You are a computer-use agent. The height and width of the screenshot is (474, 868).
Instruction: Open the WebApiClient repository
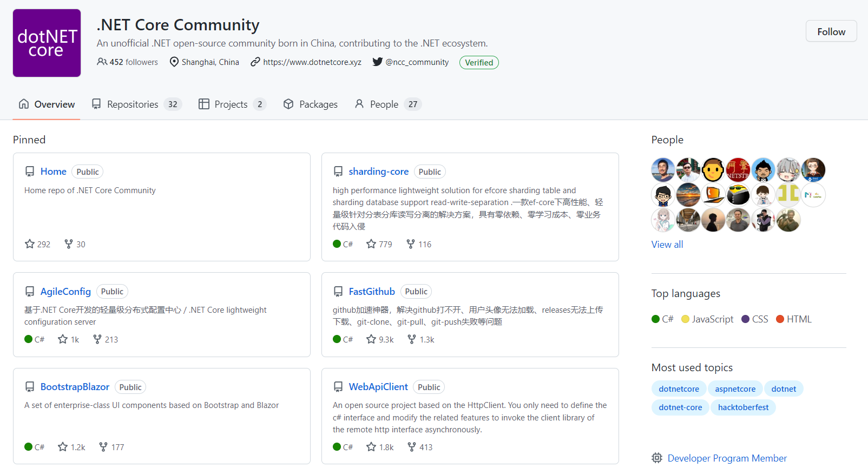pos(378,387)
